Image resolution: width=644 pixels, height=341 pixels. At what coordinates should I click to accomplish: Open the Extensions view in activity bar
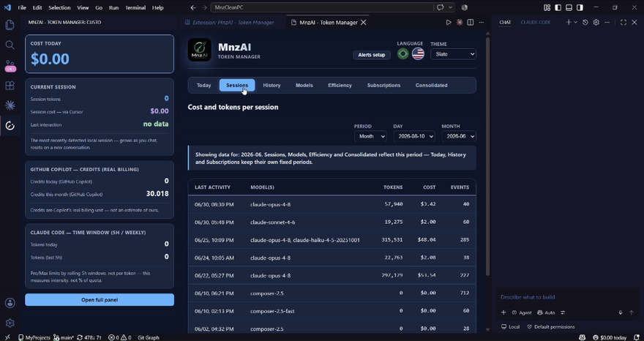10,86
